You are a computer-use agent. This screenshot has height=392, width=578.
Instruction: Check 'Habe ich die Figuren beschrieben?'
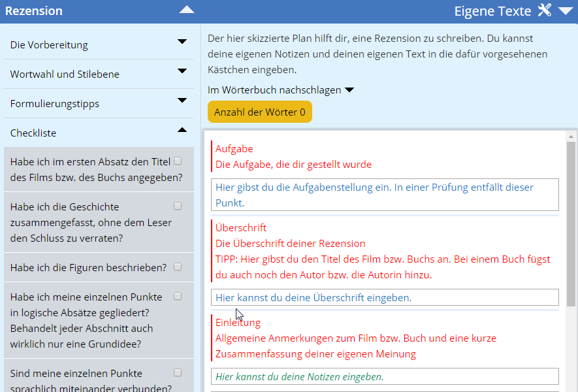(178, 267)
